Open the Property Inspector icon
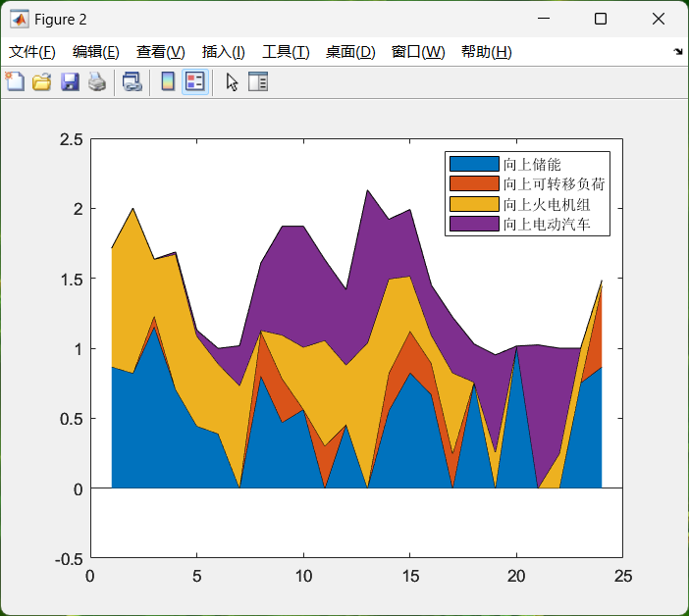 (x=258, y=82)
